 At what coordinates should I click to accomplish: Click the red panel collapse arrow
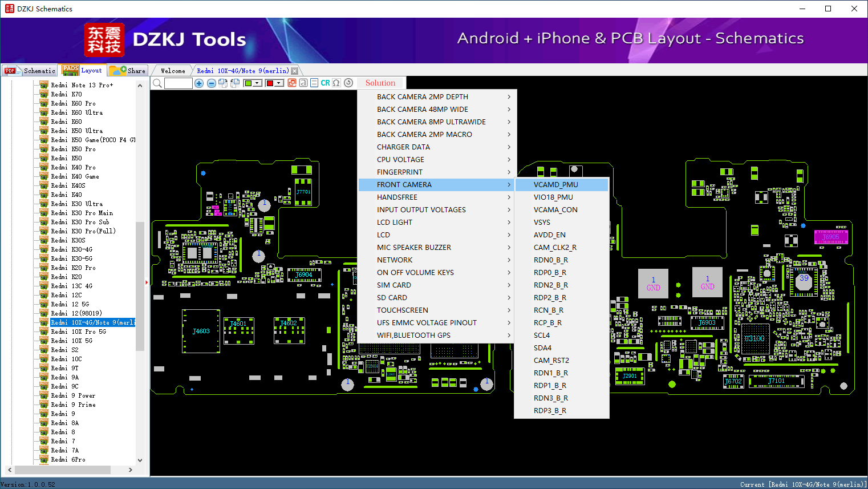pos(147,282)
